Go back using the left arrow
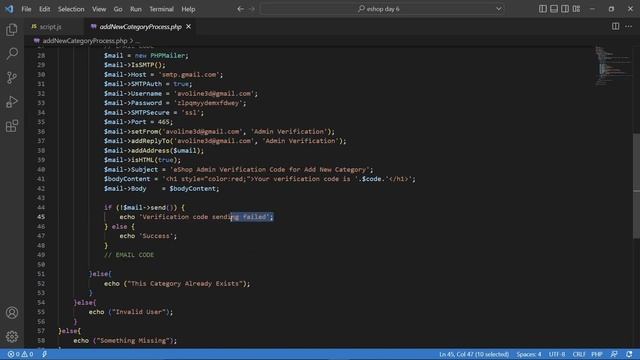 240,9
